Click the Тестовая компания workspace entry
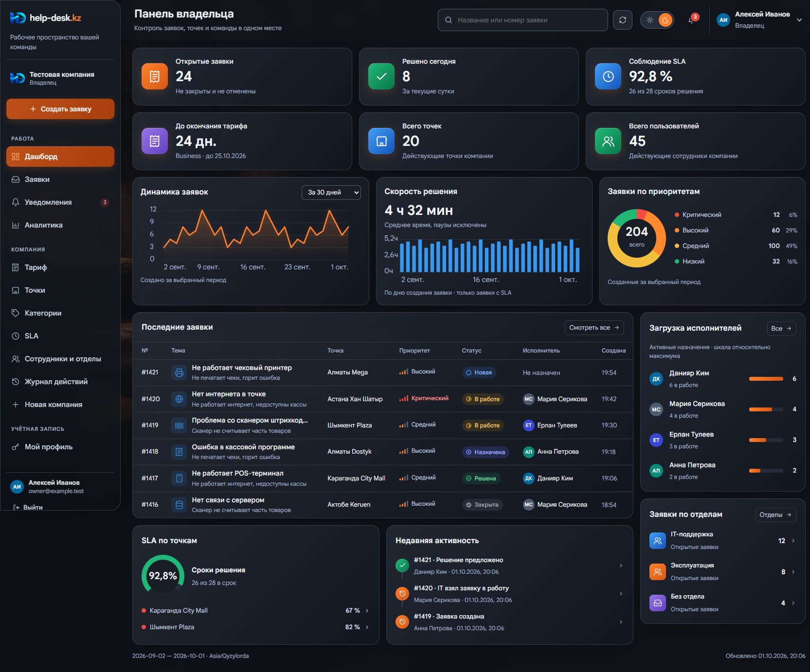 (60, 78)
